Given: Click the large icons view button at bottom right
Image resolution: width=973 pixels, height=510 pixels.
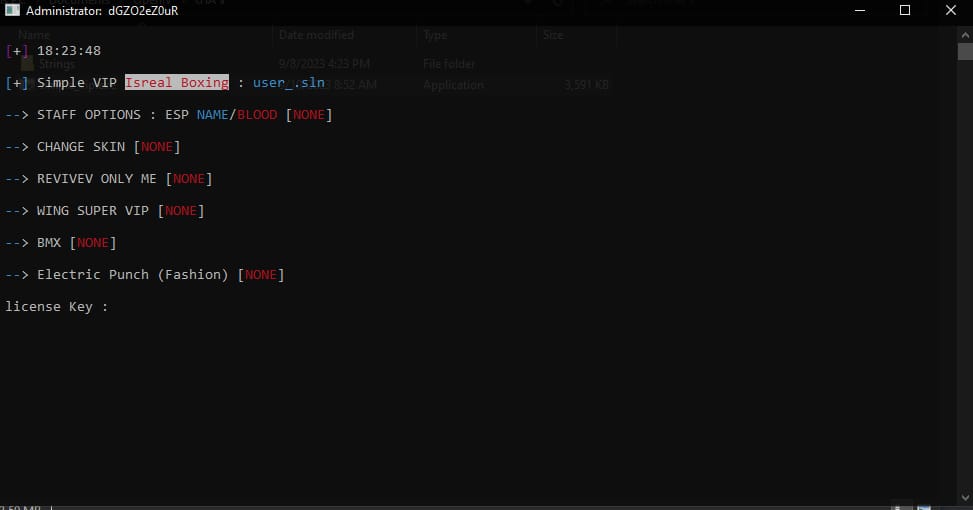Looking at the screenshot, I should tap(927, 506).
